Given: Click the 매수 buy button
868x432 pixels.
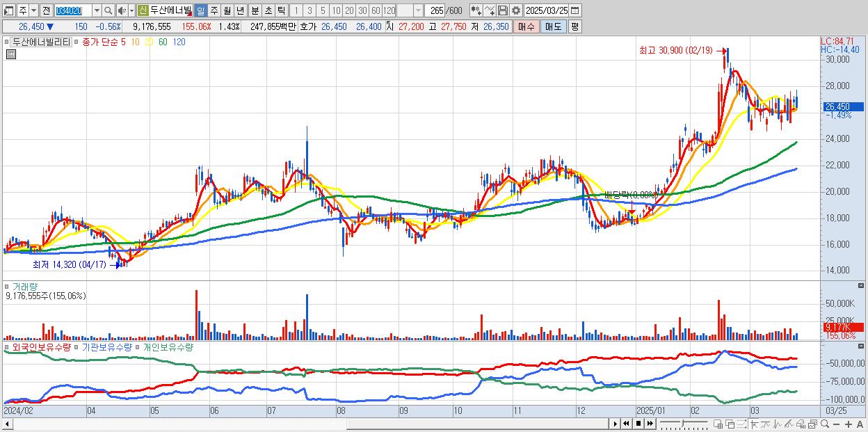Looking at the screenshot, I should pos(526,26).
